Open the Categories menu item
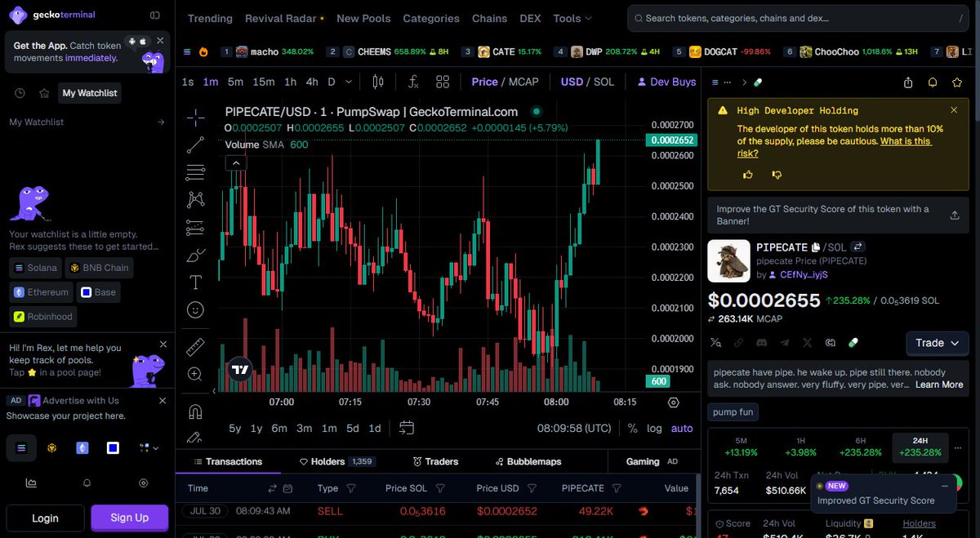Viewport: 980px width, 538px height. (x=431, y=18)
